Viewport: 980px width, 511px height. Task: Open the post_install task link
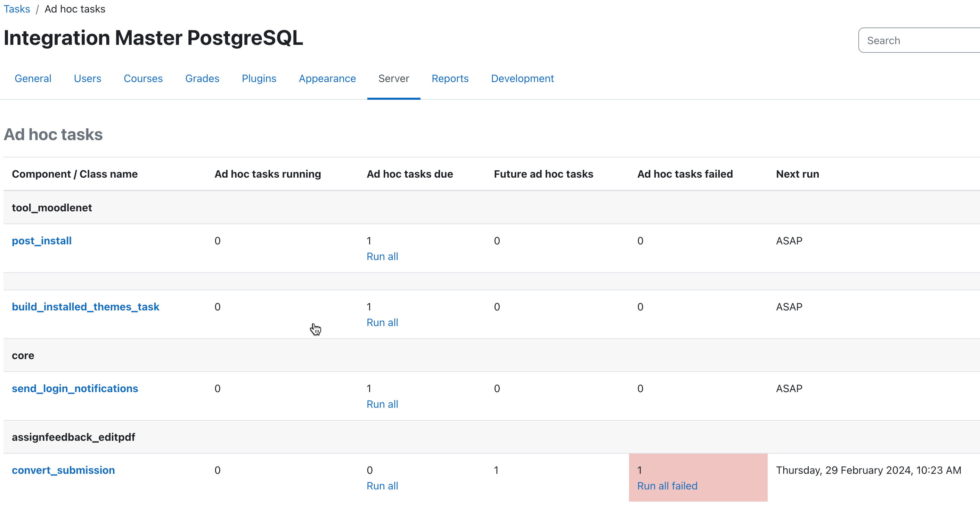click(41, 241)
